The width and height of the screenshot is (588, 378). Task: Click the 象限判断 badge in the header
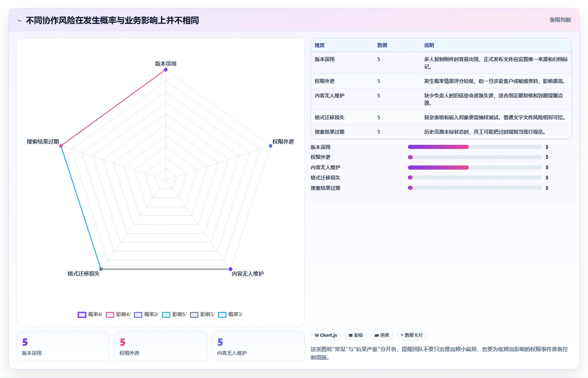coord(560,20)
